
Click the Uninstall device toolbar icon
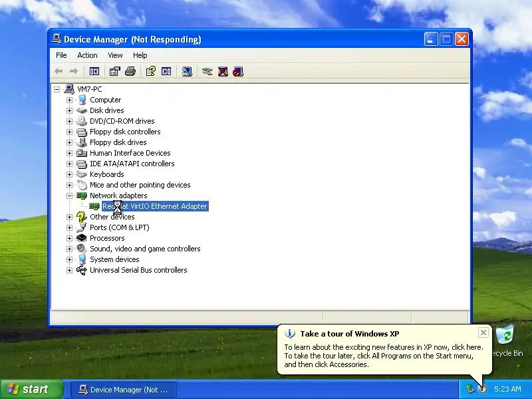[223, 71]
